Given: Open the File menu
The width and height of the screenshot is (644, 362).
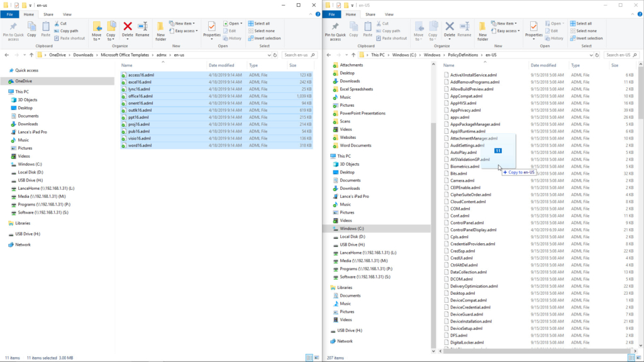Looking at the screenshot, I should [331, 14].
